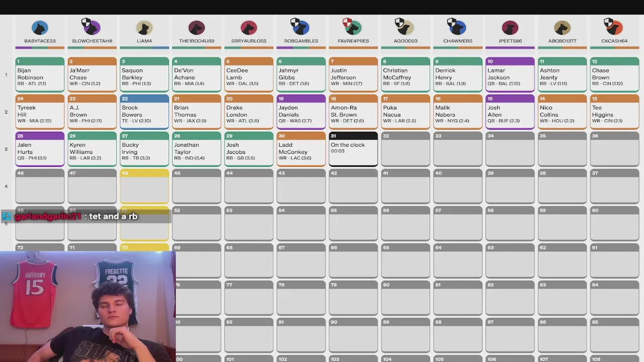Click SRRY4URLOSS team avatar
The height and width of the screenshot is (362, 644).
pyautogui.click(x=249, y=28)
